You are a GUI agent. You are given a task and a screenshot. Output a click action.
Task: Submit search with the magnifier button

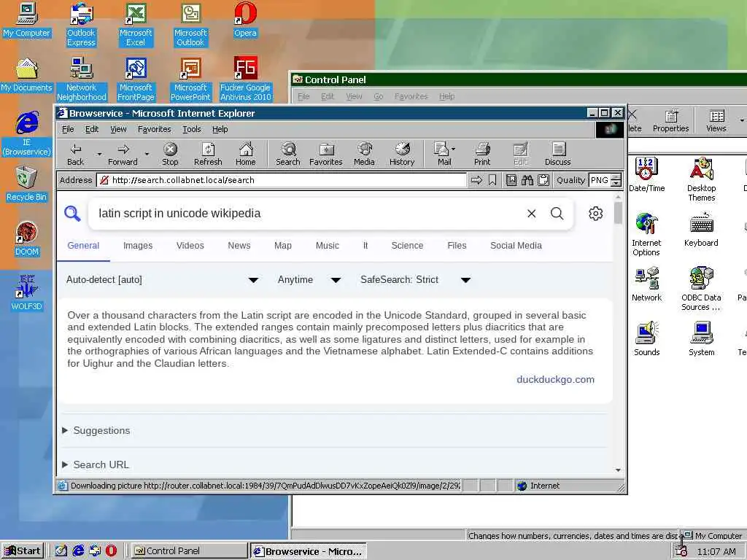coord(557,214)
